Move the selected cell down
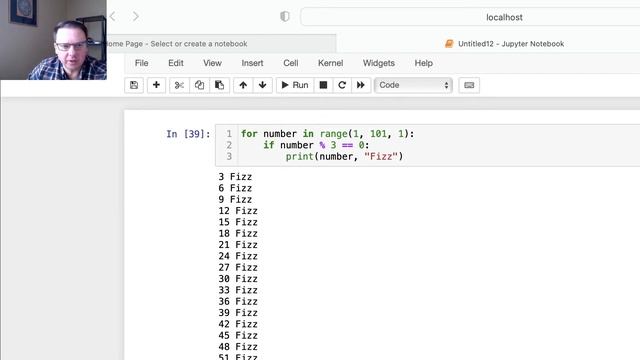The image size is (640, 360). (x=262, y=85)
